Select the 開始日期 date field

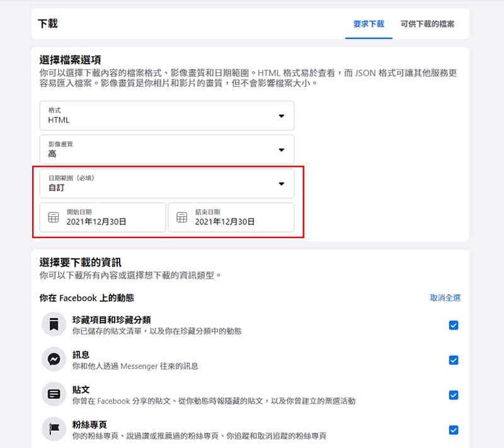(103, 217)
